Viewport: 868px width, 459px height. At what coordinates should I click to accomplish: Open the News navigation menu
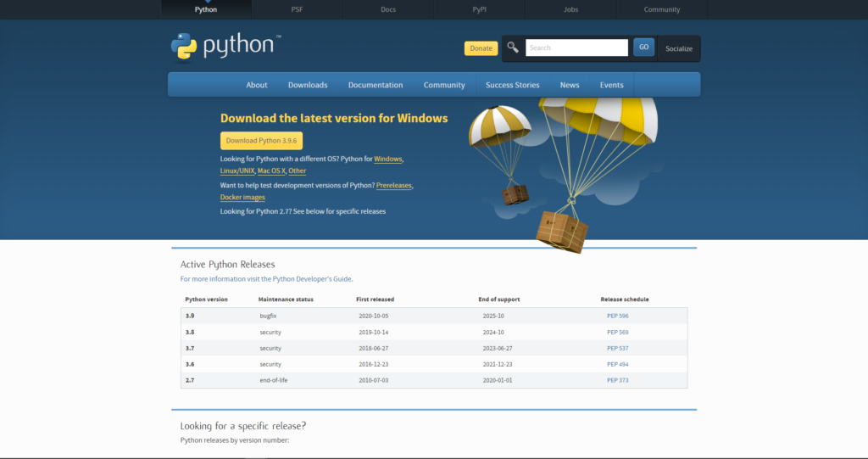570,85
